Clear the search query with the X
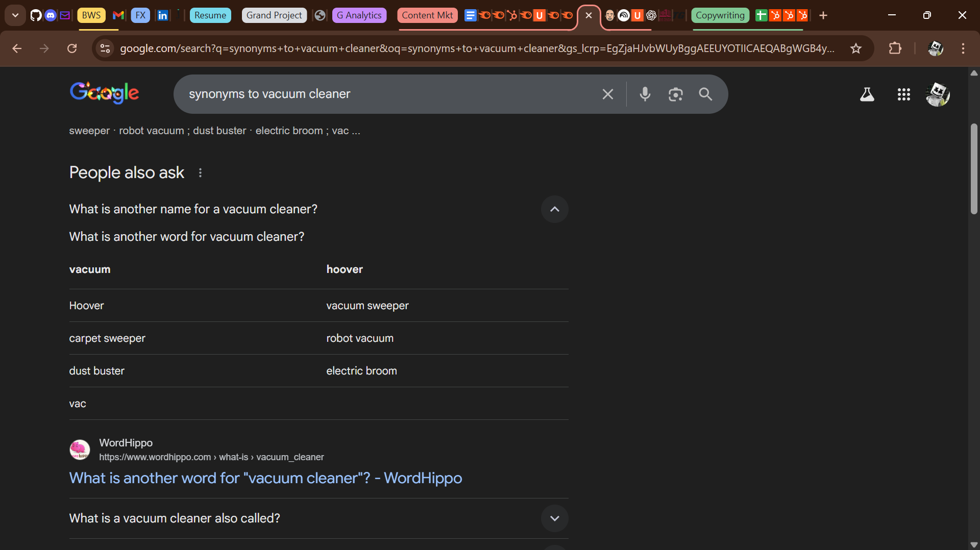 click(607, 94)
